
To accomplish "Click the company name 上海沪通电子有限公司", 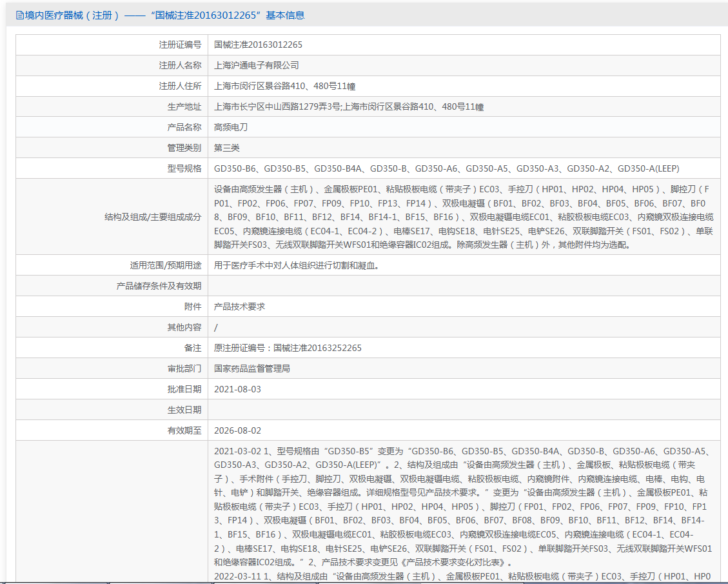I will pos(256,66).
